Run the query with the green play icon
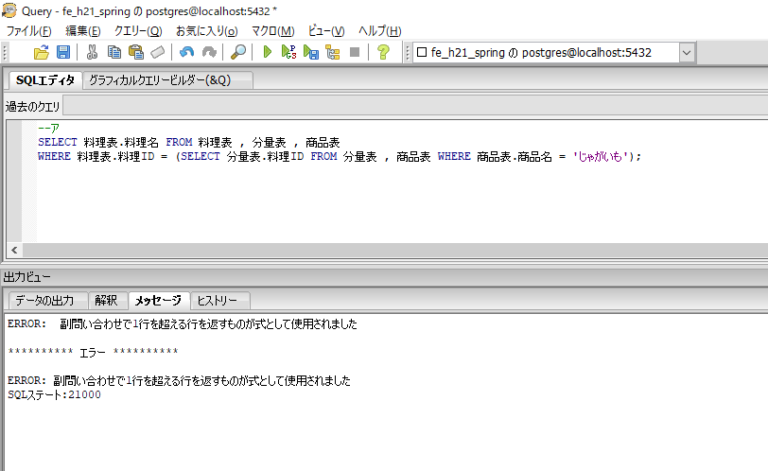Image resolution: width=768 pixels, height=471 pixels. pos(267,52)
